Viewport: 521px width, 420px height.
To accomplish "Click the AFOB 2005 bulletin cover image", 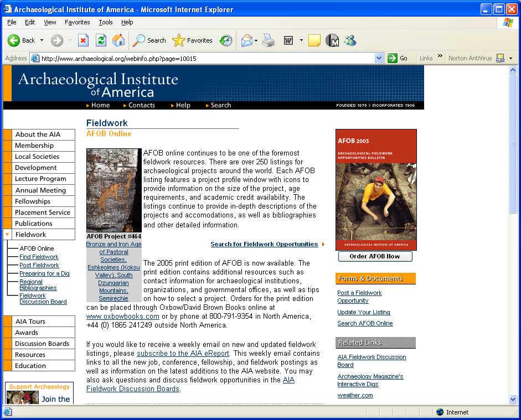I will click(x=376, y=190).
